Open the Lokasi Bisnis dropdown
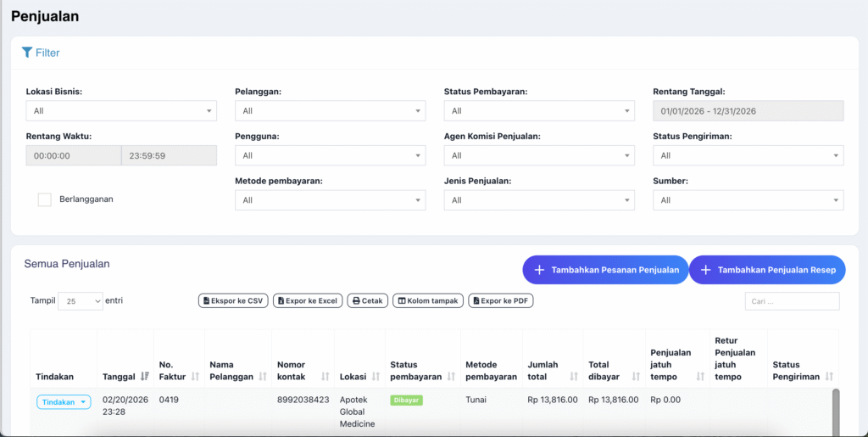868x437 pixels. coord(121,110)
